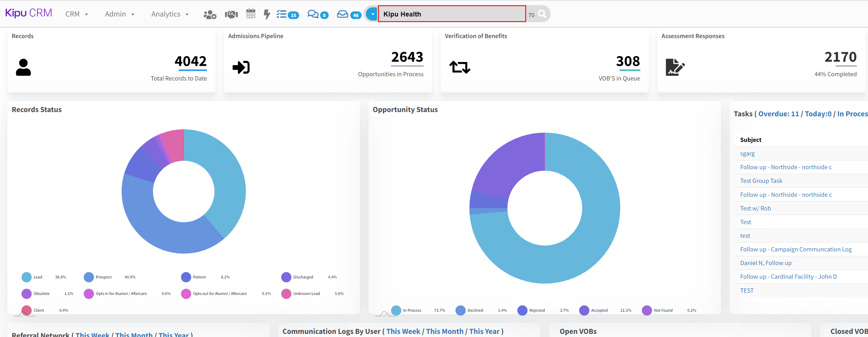This screenshot has width=868, height=337.
Task: Open the chat messages icon
Action: click(x=313, y=14)
